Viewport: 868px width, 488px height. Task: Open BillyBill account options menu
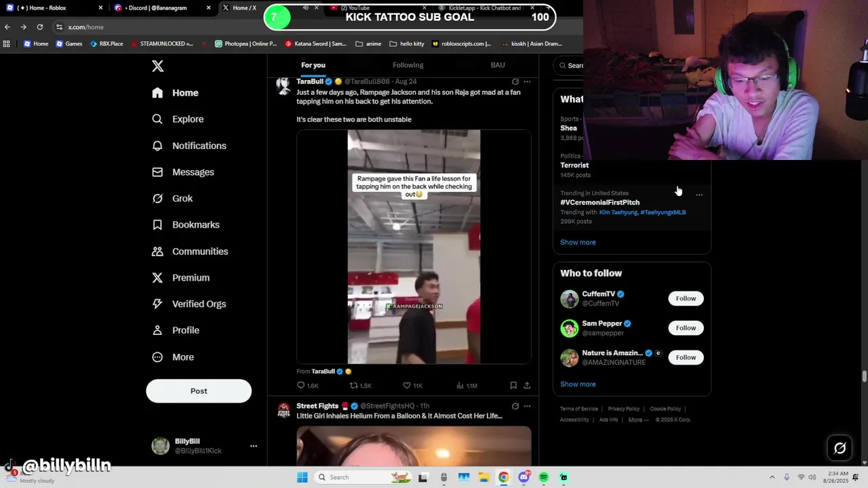254,446
